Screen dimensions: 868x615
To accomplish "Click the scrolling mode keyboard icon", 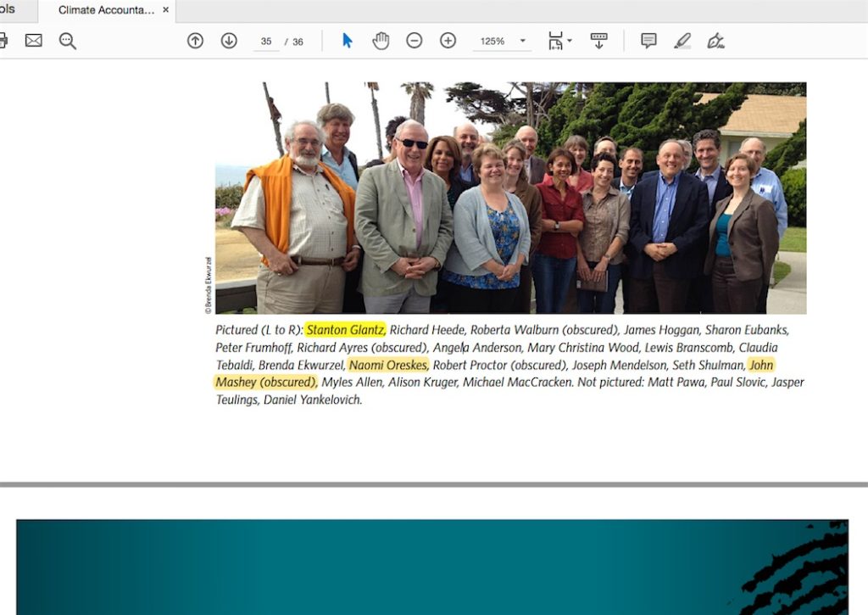I will (x=598, y=41).
